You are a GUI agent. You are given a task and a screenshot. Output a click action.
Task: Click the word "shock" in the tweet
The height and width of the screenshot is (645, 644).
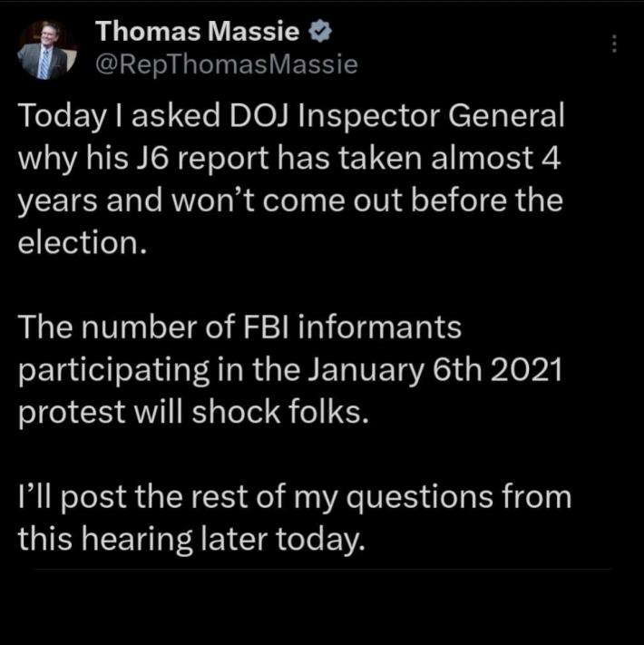(x=236, y=412)
